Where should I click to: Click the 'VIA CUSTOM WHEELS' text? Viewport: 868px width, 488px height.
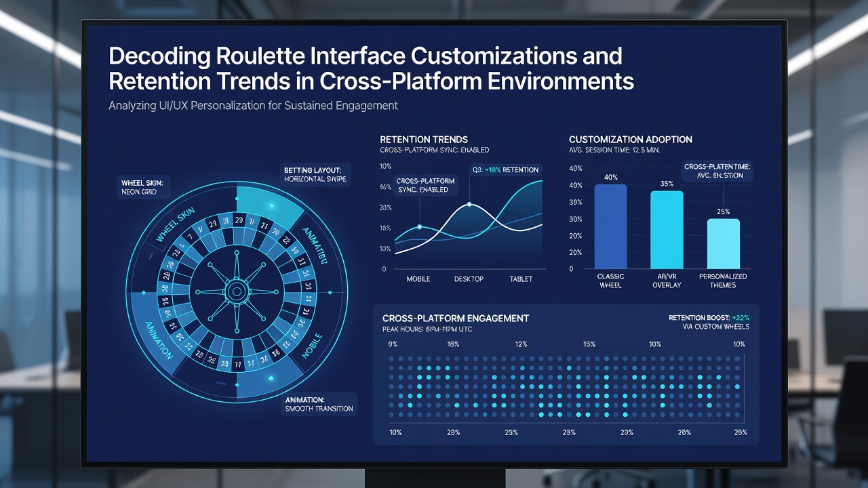tap(716, 327)
